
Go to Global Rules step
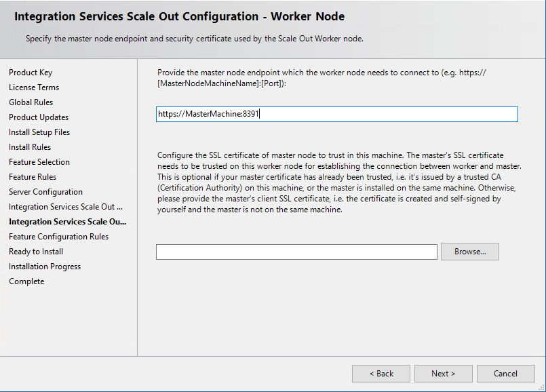pyautogui.click(x=31, y=102)
